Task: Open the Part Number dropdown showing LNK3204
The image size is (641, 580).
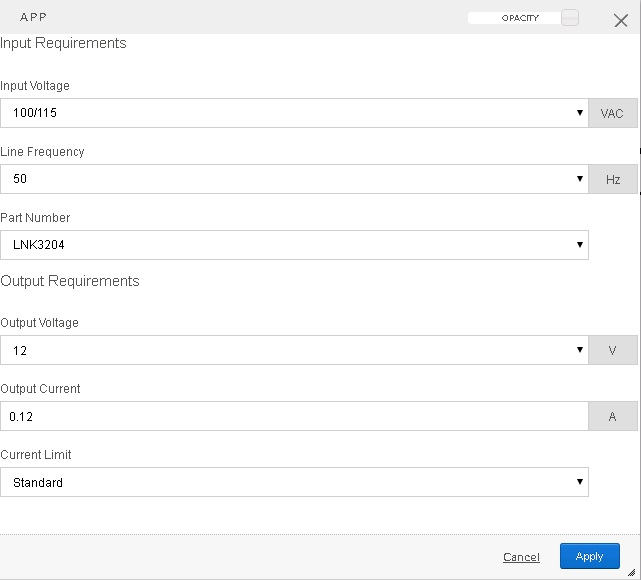Action: pos(294,245)
